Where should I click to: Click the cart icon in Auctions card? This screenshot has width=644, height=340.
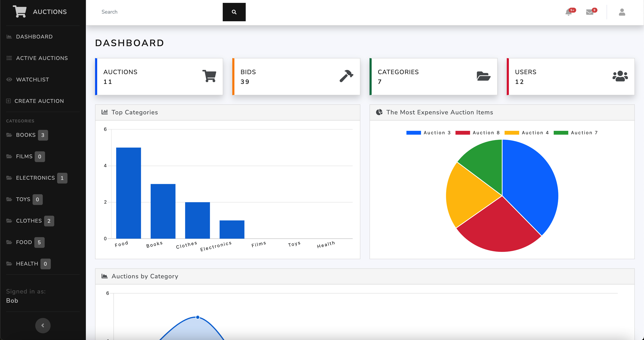pos(209,76)
